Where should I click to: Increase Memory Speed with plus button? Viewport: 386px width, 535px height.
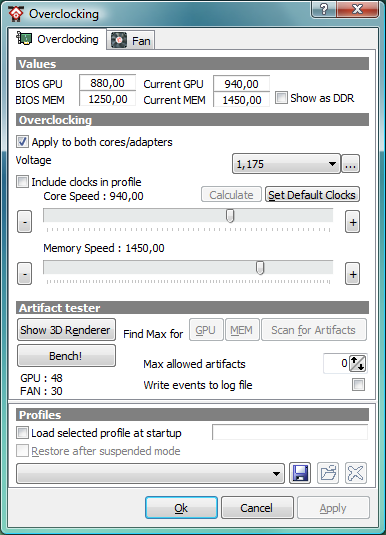[x=353, y=274]
